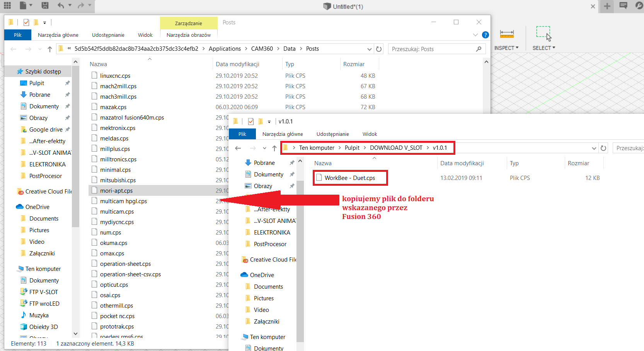This screenshot has height=351, width=644.
Task: Click the Save icon in Fusion 360
Action: point(45,5)
